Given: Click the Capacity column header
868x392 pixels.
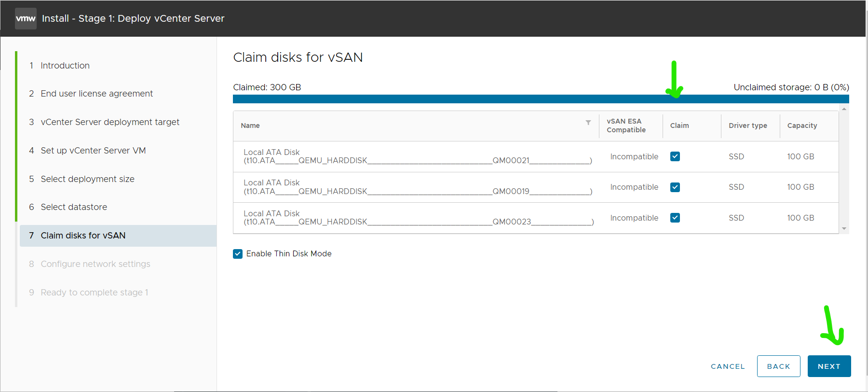Looking at the screenshot, I should [x=802, y=126].
